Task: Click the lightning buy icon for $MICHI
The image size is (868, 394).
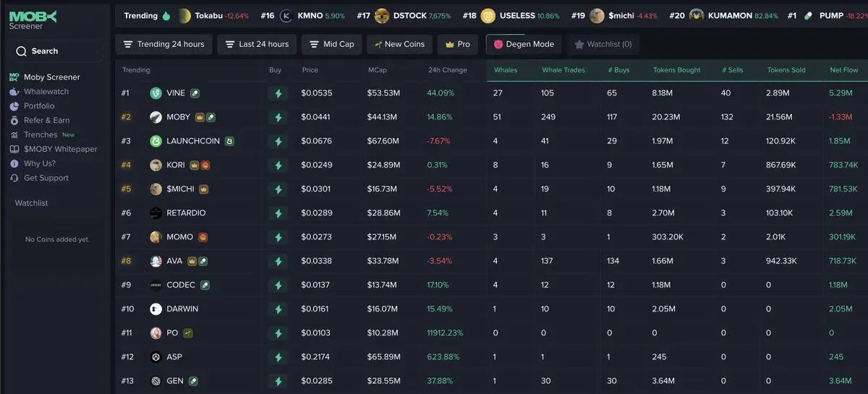Action: (x=278, y=189)
